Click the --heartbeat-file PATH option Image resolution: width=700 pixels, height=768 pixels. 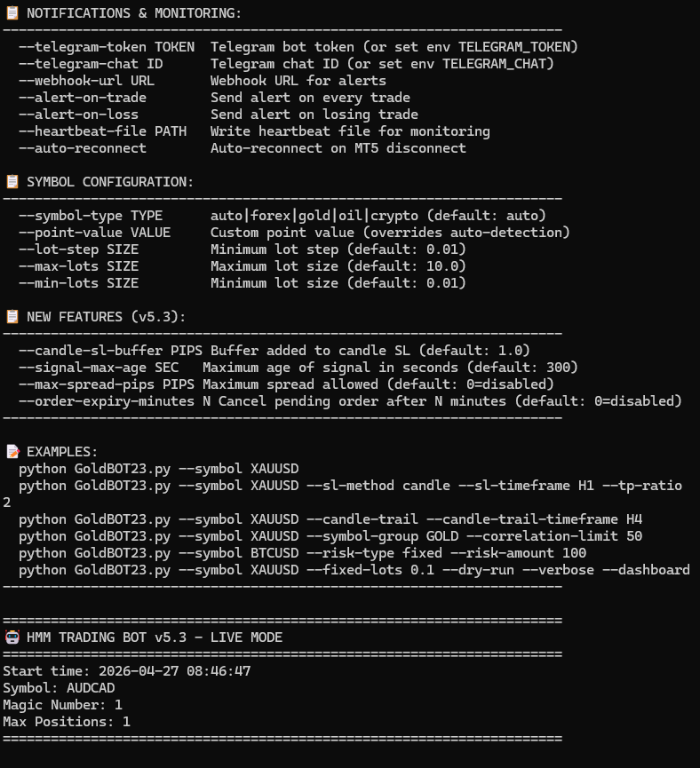(x=102, y=131)
